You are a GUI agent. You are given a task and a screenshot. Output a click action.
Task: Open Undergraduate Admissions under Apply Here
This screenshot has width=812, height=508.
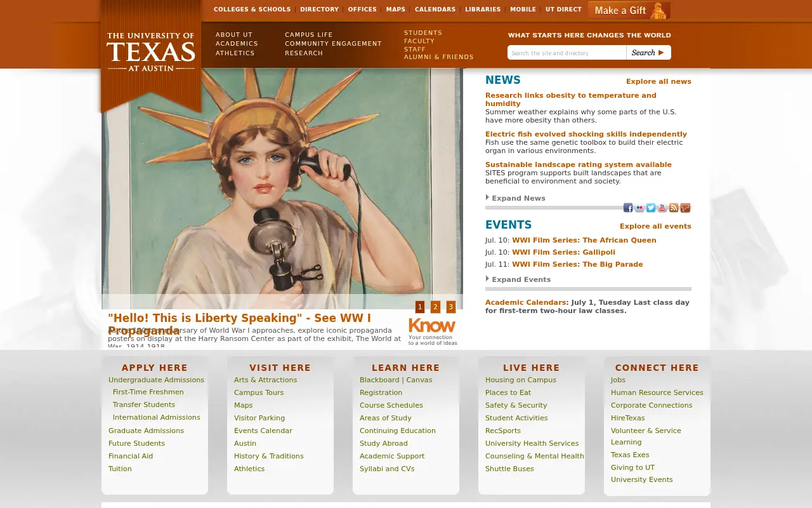point(156,380)
